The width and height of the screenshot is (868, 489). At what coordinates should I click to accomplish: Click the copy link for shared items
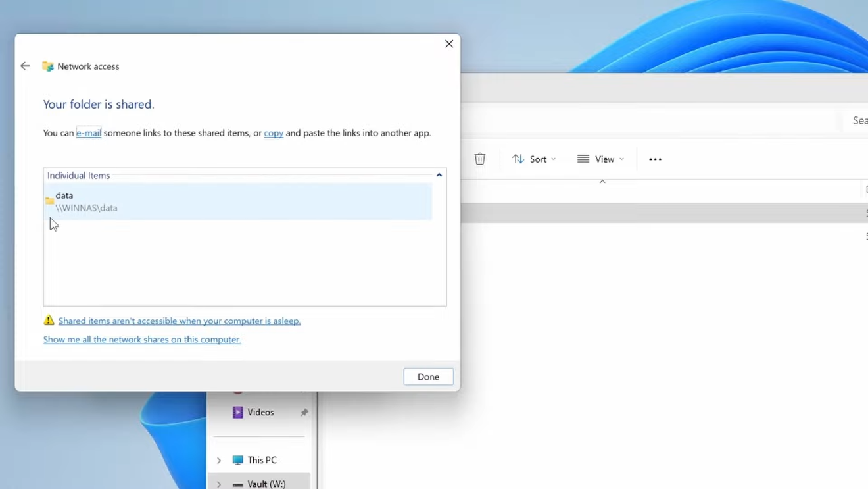[274, 133]
